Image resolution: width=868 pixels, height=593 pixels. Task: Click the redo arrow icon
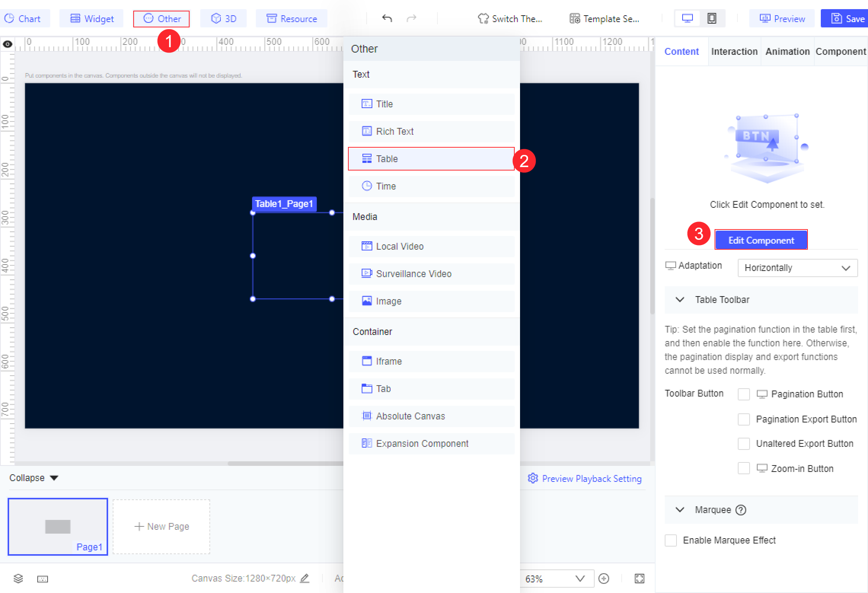pos(411,18)
